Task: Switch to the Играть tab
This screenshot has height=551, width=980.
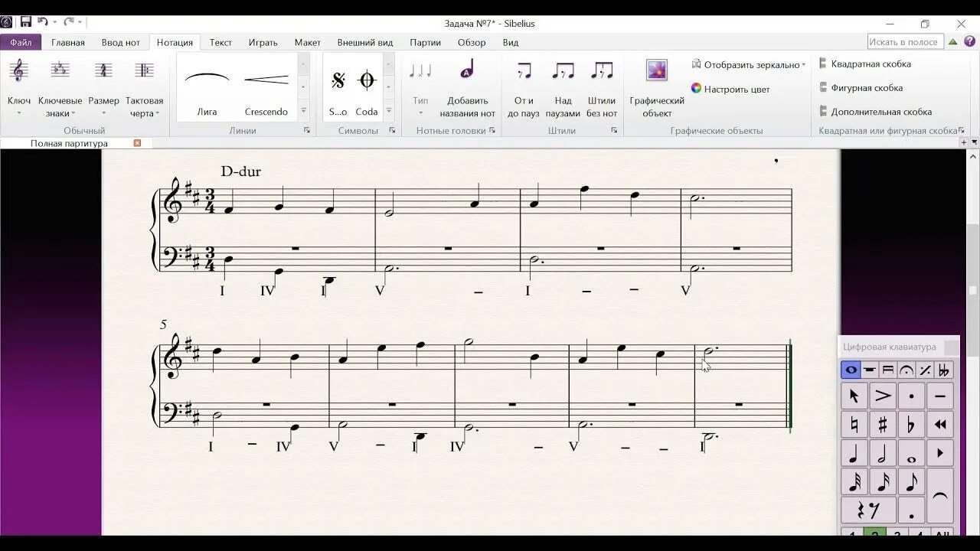Action: tap(263, 42)
